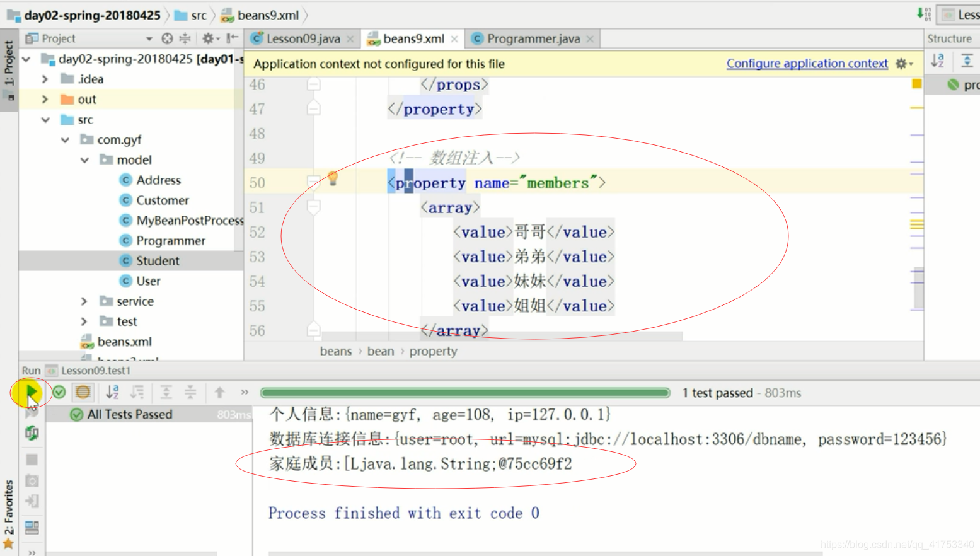Screen dimensions: 980x556
Task: Dump threads camera icon
Action: tap(32, 481)
